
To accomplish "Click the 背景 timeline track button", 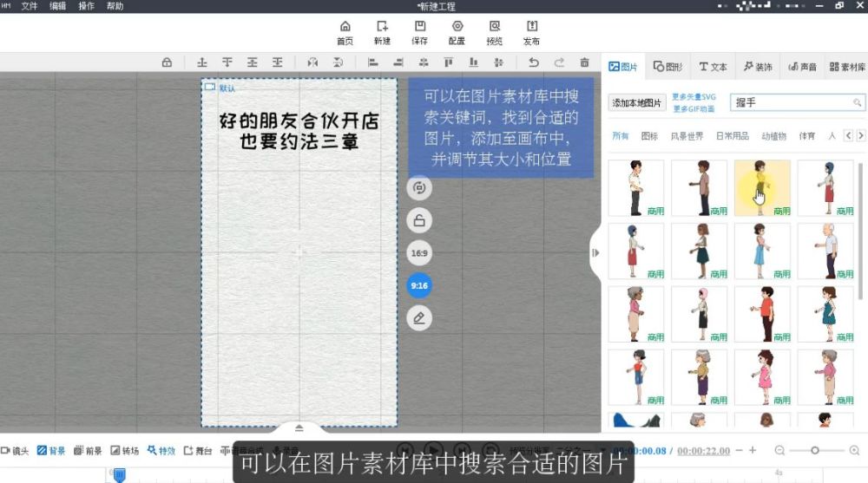I will [51, 450].
